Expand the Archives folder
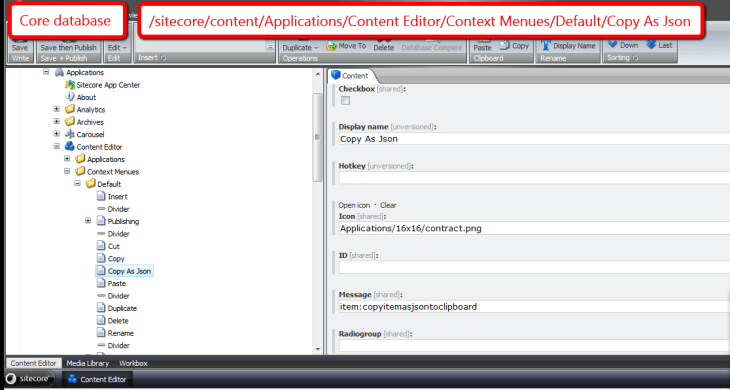The width and height of the screenshot is (730, 390). (x=56, y=121)
